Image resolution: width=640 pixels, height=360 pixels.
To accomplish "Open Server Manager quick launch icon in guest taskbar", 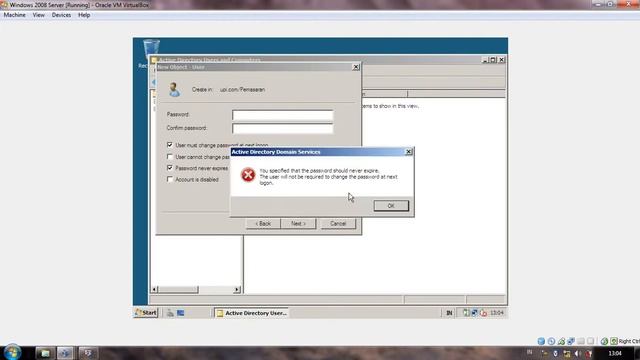I will click(x=170, y=313).
